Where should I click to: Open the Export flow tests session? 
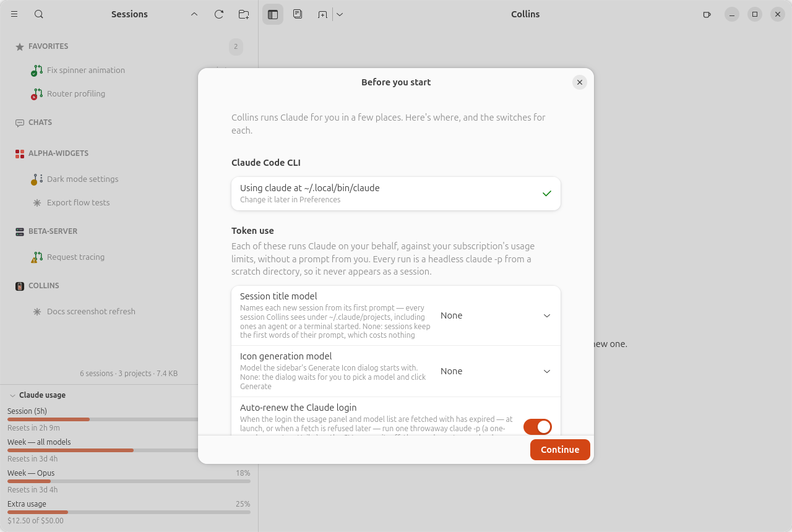[x=79, y=203]
